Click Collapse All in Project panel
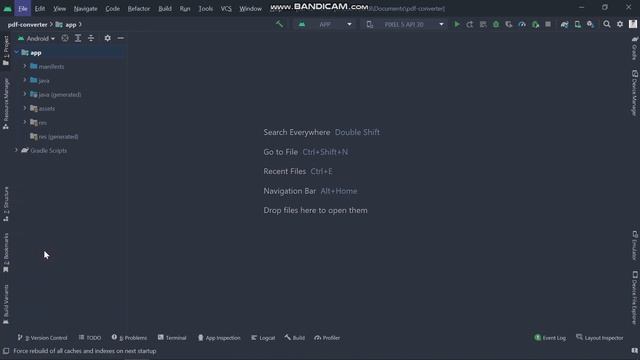 91,38
